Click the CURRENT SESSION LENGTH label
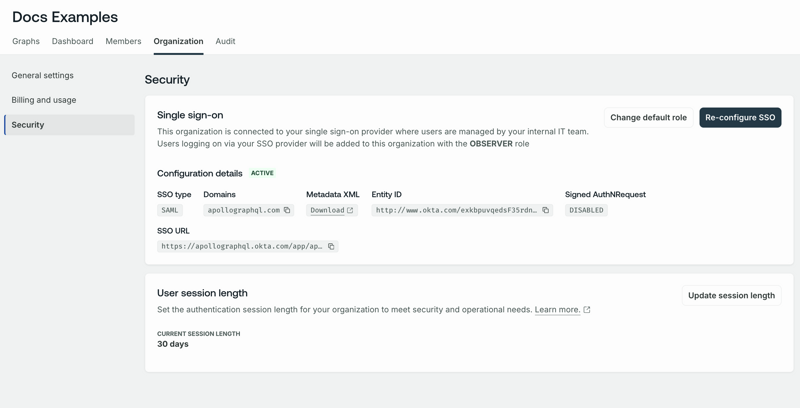Image resolution: width=800 pixels, height=408 pixels. pyautogui.click(x=198, y=334)
